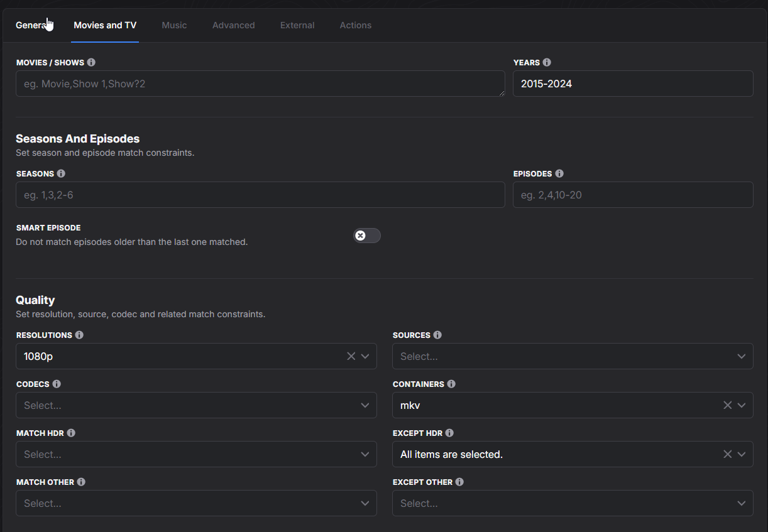This screenshot has height=532, width=768.
Task: Switch to the Music tab
Action: pyautogui.click(x=174, y=25)
